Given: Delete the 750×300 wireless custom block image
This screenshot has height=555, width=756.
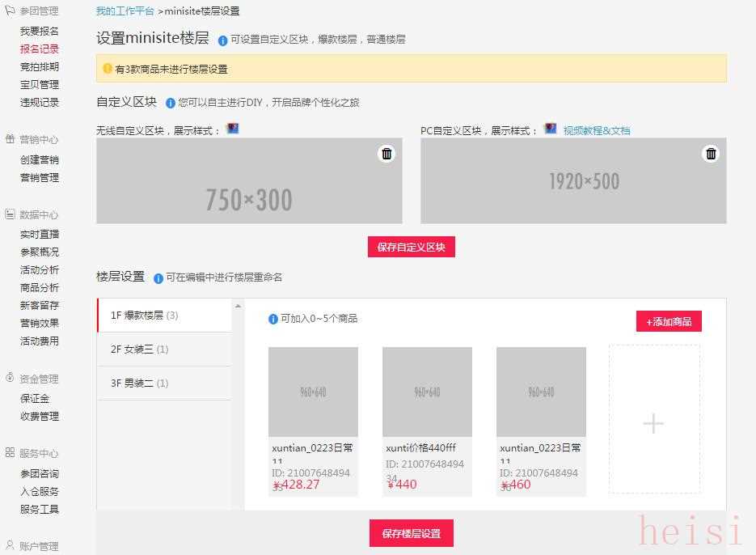Looking at the screenshot, I should tap(386, 154).
